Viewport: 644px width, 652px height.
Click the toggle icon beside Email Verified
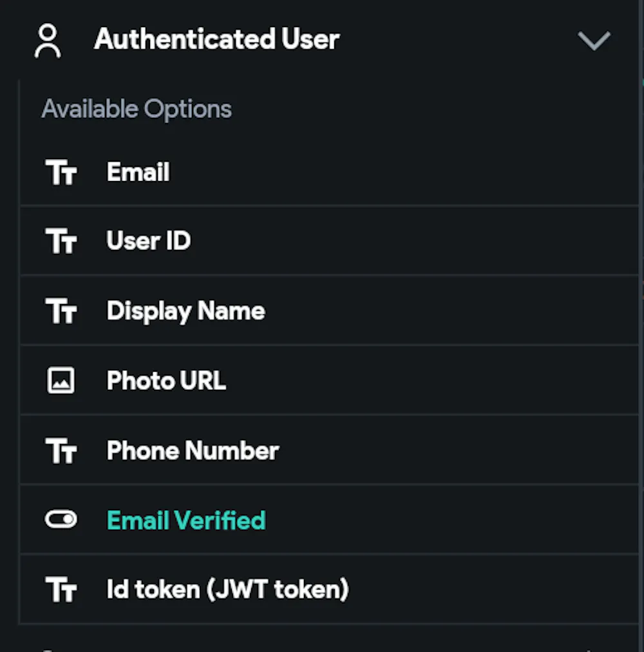click(61, 520)
